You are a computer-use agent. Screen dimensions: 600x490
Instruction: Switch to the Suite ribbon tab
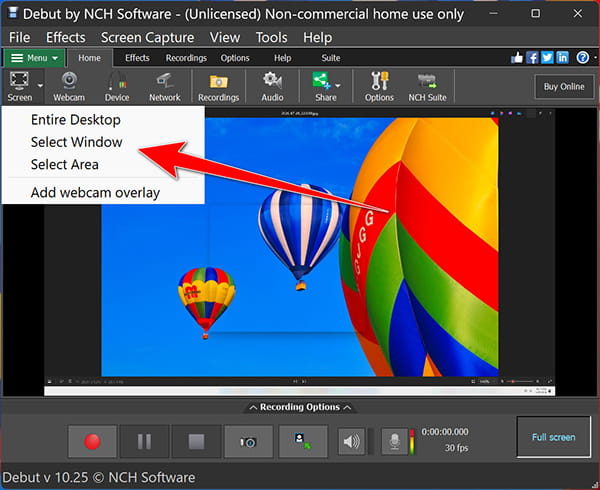[x=331, y=58]
